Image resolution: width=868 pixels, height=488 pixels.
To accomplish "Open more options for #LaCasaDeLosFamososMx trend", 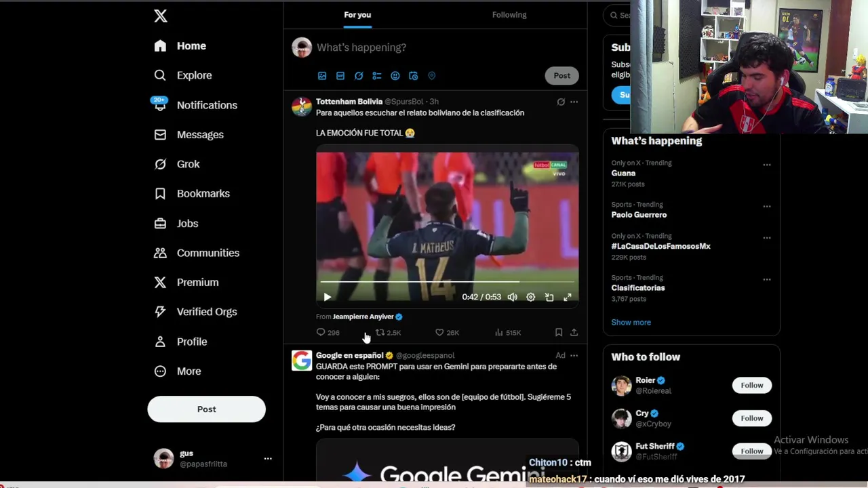I will click(767, 238).
